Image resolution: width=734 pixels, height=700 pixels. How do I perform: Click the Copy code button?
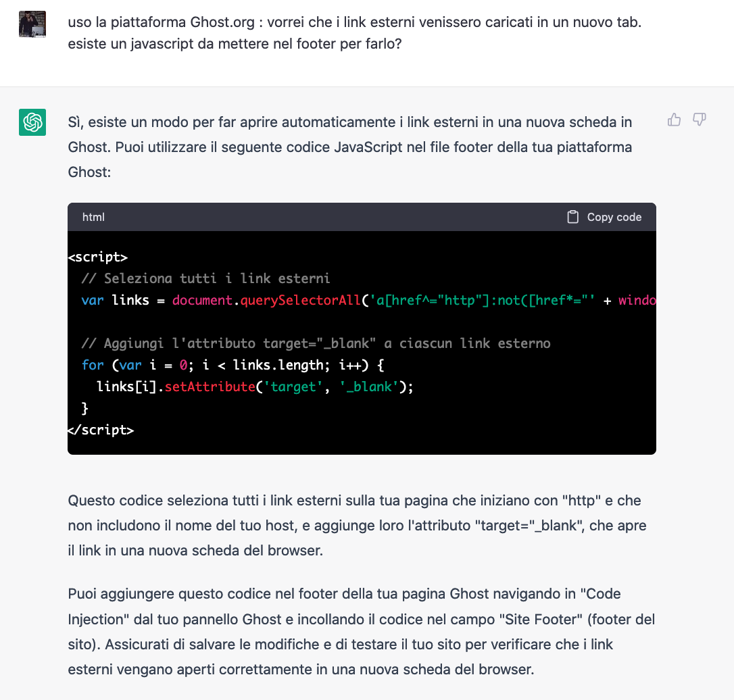tap(613, 217)
